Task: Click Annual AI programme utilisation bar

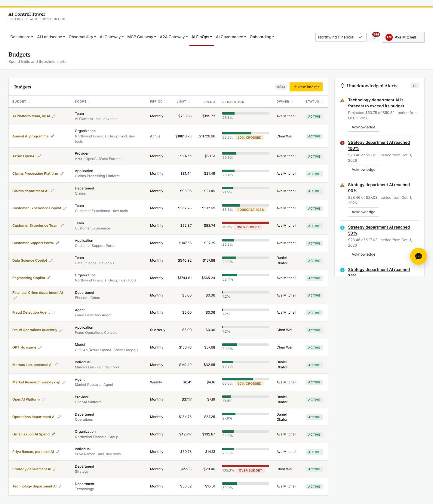Action: coord(245,133)
